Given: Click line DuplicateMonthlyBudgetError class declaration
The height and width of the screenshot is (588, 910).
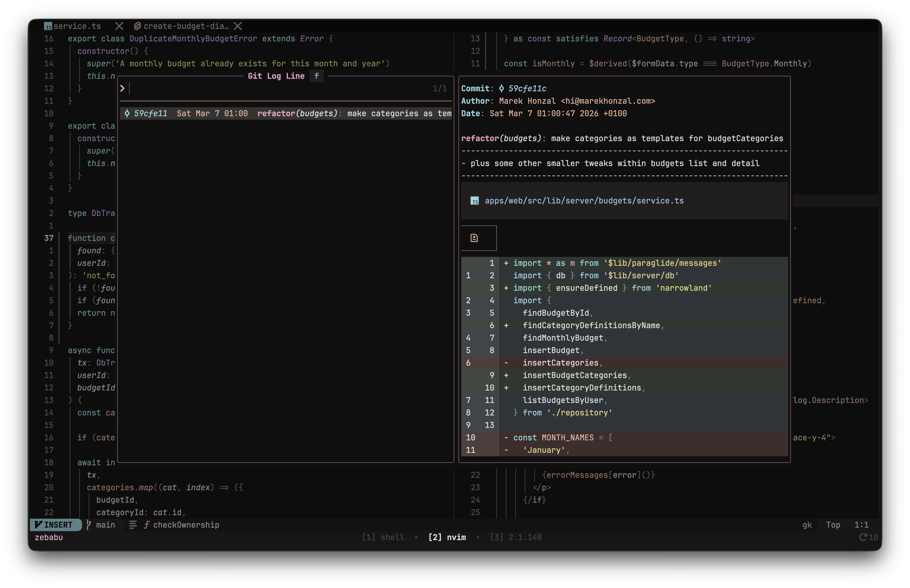Looking at the screenshot, I should pyautogui.click(x=200, y=39).
